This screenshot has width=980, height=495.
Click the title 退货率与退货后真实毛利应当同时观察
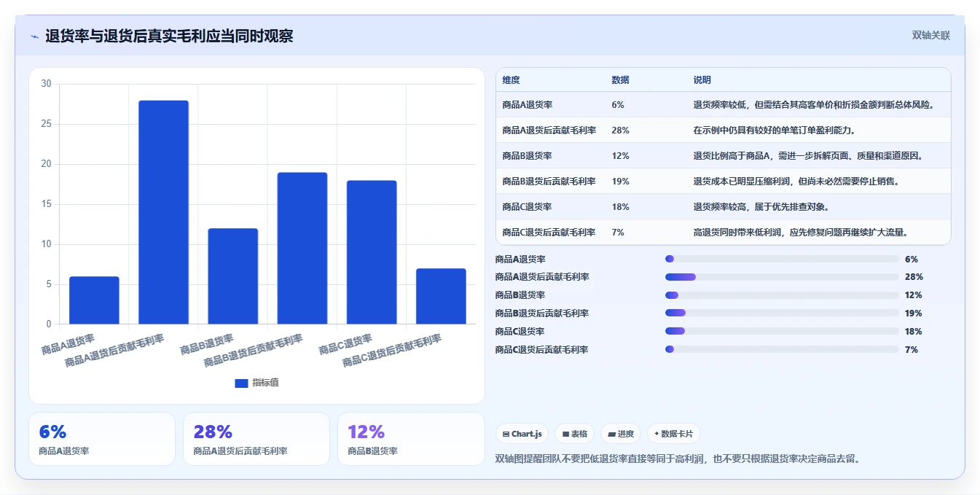[169, 36]
